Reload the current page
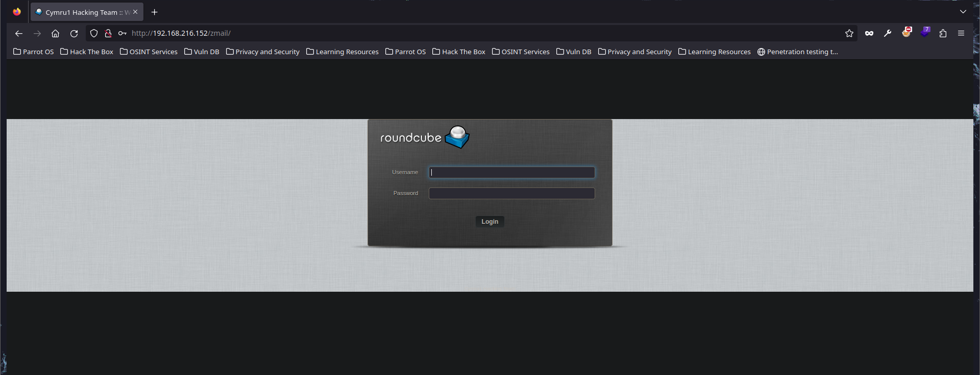The width and height of the screenshot is (980, 375). pyautogui.click(x=74, y=33)
